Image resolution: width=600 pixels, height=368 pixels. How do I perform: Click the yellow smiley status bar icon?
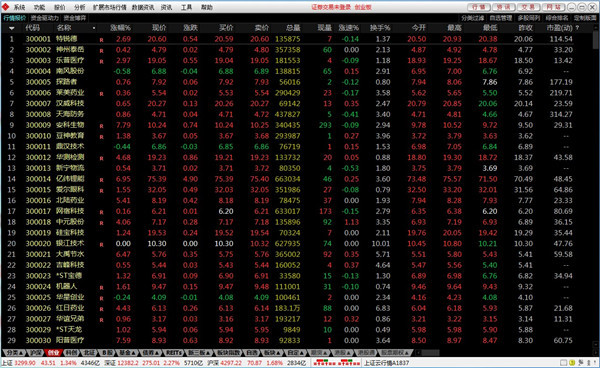[x=572, y=363]
